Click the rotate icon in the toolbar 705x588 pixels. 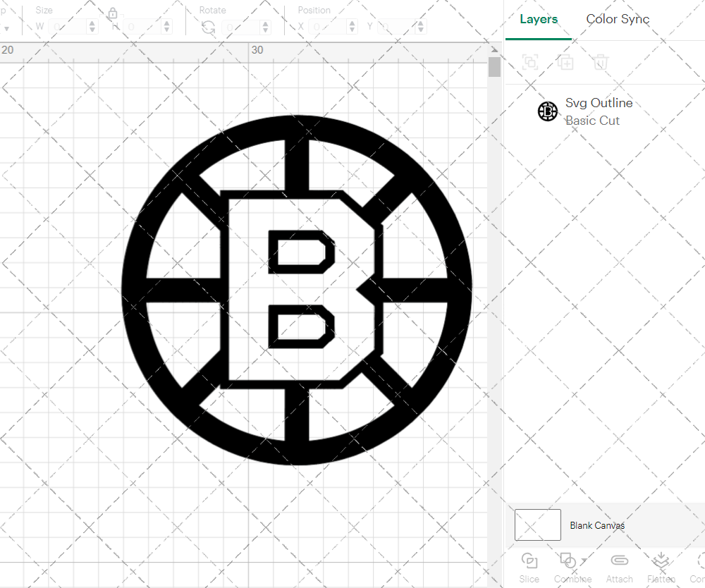pos(207,26)
